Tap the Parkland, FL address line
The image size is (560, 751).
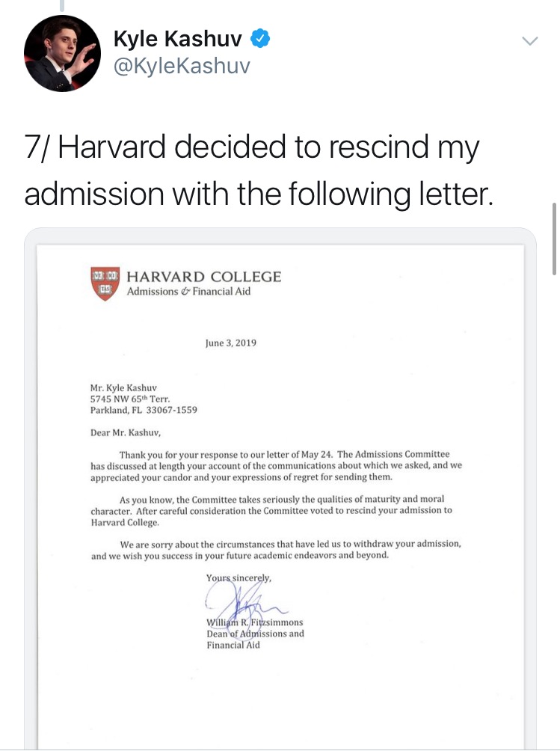pos(144,410)
